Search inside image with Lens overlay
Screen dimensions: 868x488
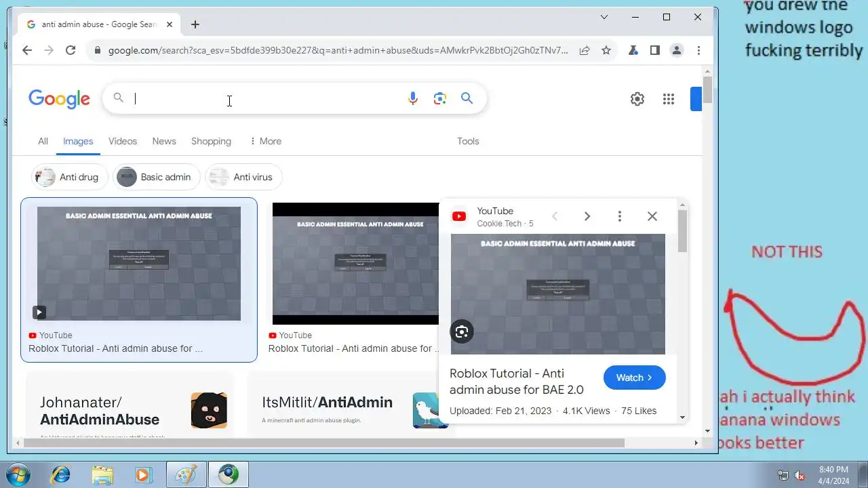(x=462, y=331)
